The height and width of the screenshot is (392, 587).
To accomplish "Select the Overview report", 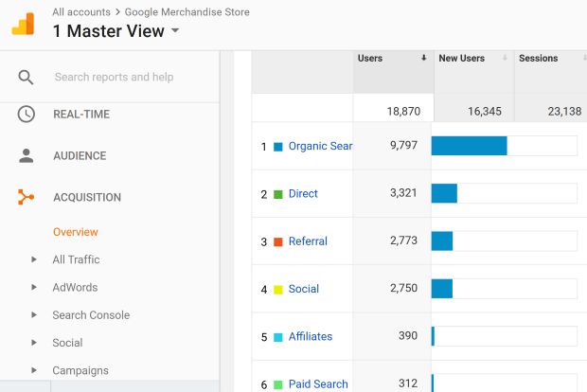I will tap(76, 232).
